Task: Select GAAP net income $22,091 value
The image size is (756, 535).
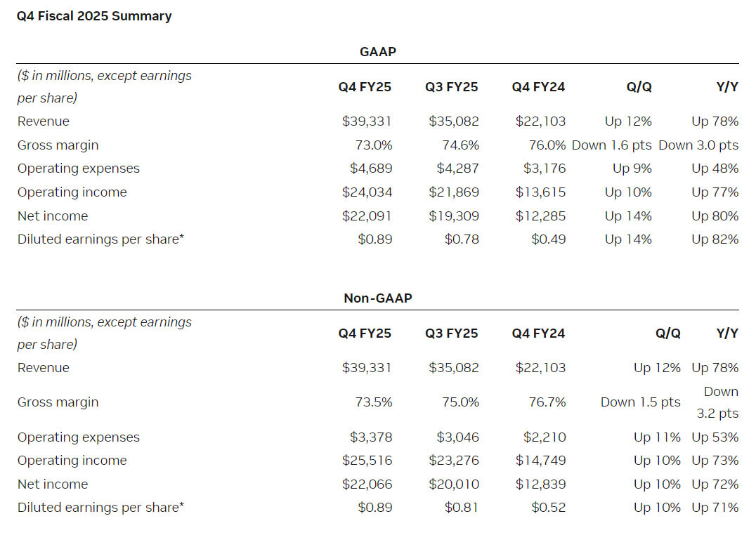Action: coord(367,216)
